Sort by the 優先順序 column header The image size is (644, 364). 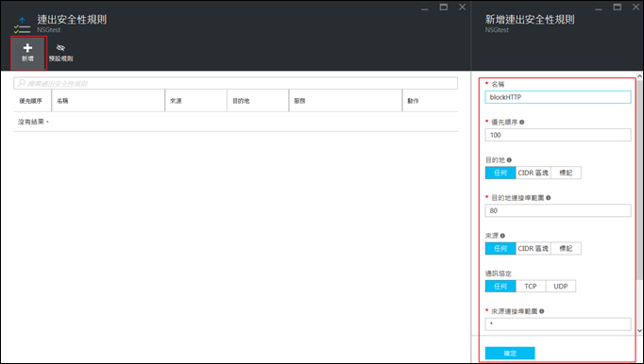click(31, 101)
